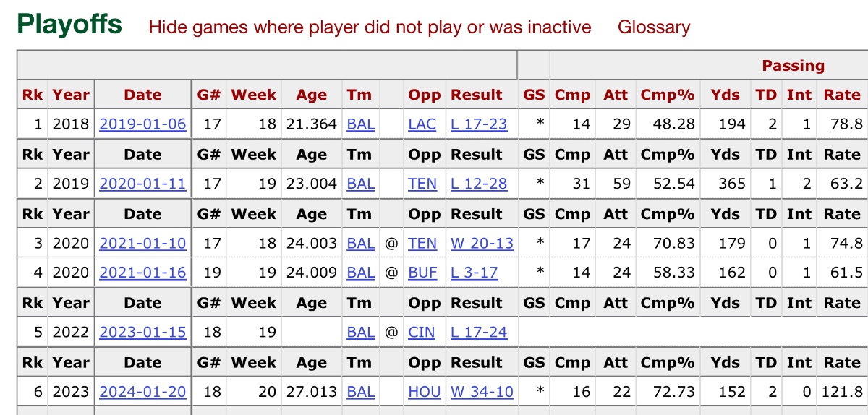Click the BUF opponent link
The height and width of the screenshot is (415, 868).
point(422,273)
